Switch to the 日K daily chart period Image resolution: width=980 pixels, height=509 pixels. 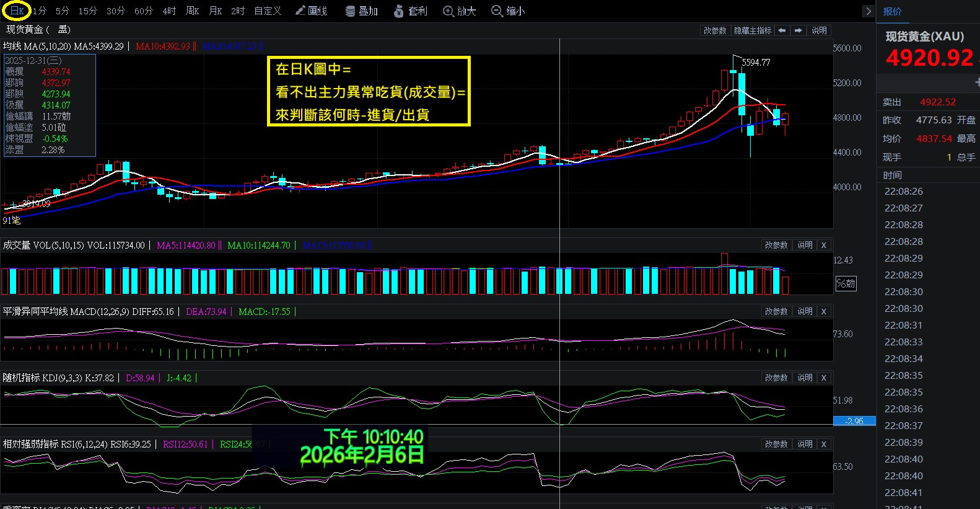(17, 11)
